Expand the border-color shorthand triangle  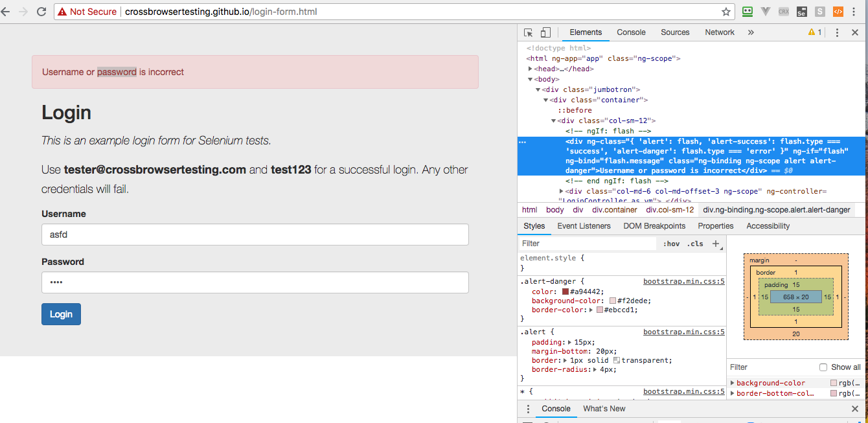591,310
